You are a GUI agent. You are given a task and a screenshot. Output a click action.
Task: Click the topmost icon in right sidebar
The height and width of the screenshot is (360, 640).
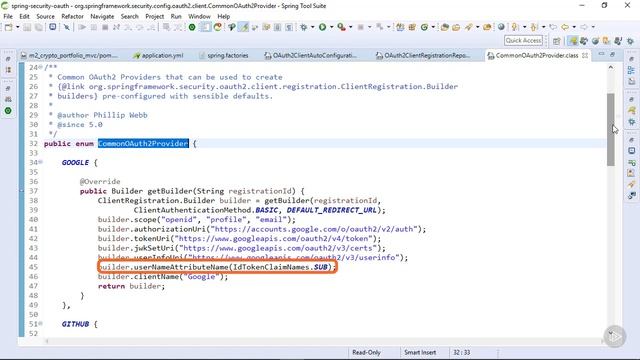631,60
